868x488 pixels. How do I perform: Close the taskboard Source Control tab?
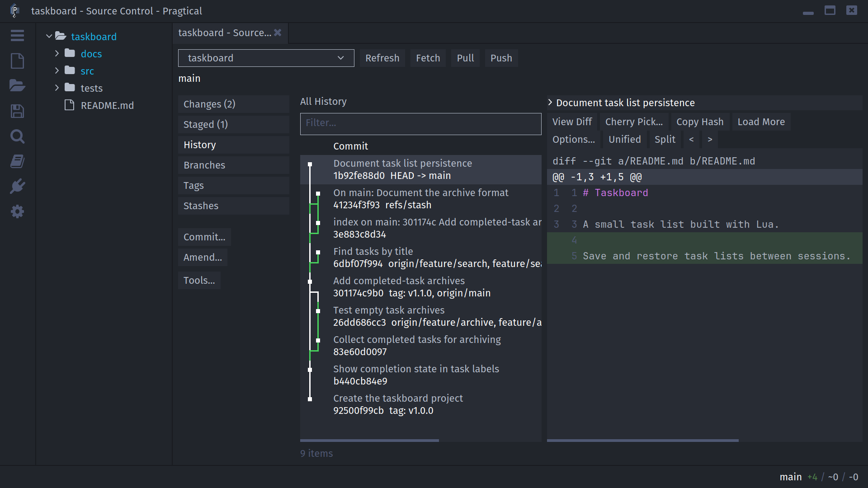(x=278, y=33)
